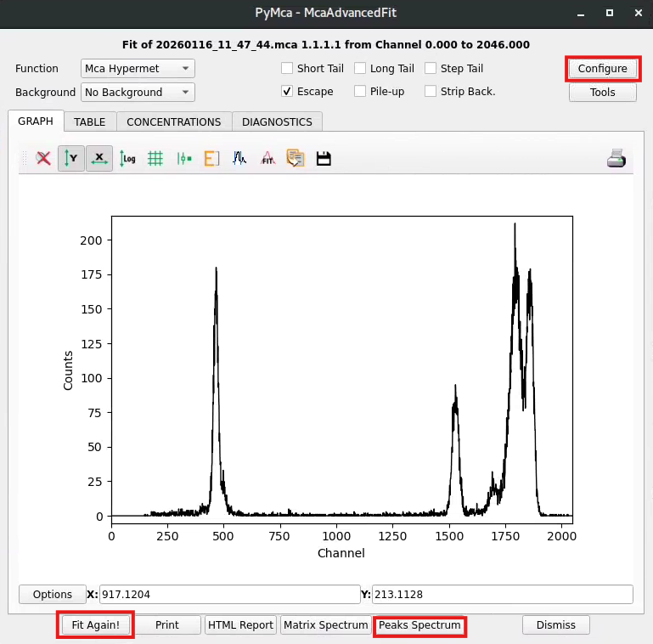Enable the Strip Back. checkbox
The image size is (653, 644).
431,91
